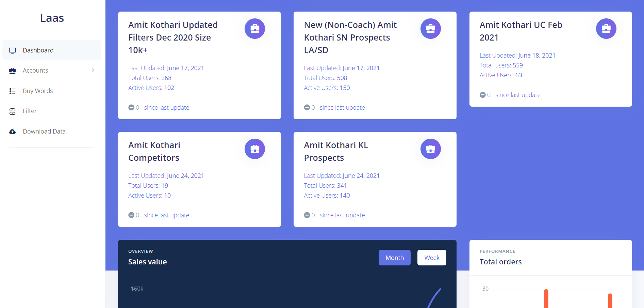644x308 pixels.
Task: Open Amit Kothari Updated Filters Dec 2020 title
Action: (173, 37)
